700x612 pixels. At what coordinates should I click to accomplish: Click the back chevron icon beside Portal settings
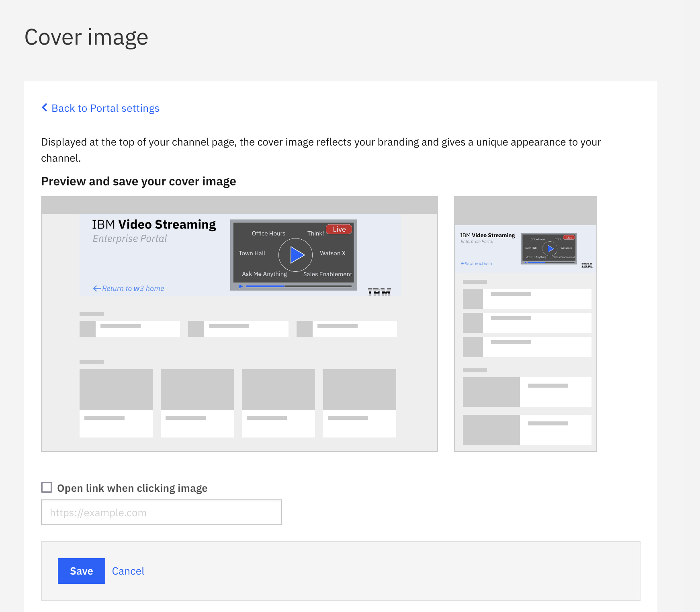pos(45,108)
